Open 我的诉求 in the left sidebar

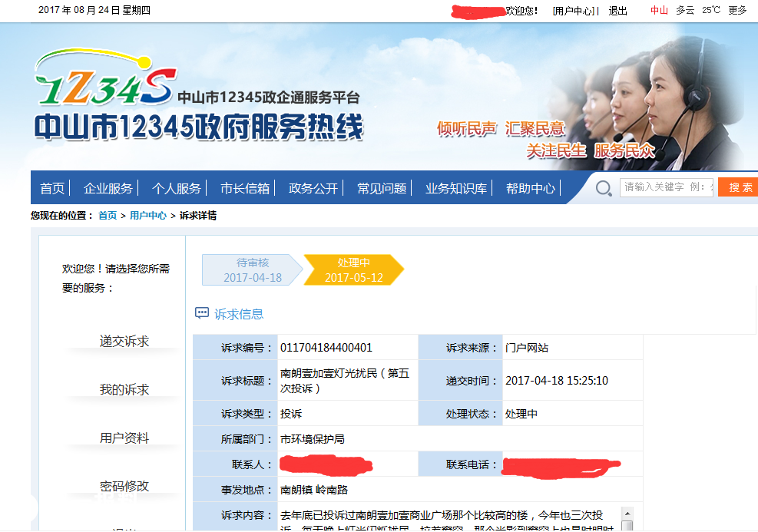124,390
